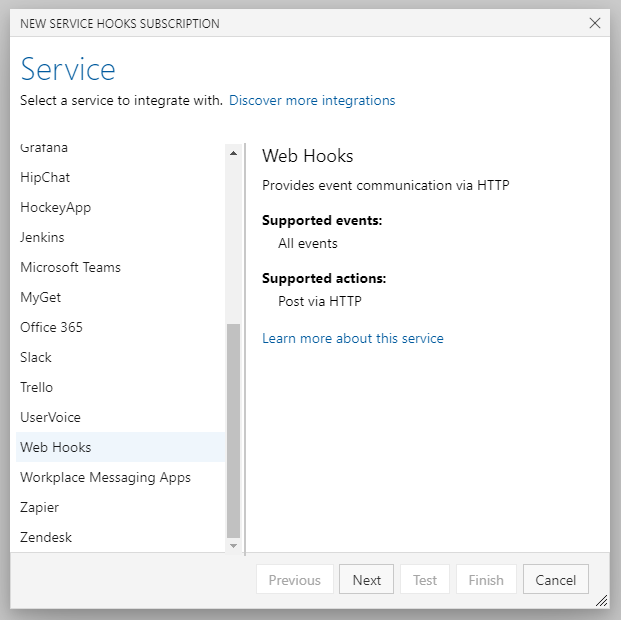
Task: Open the Discover more integrations link
Action: [x=312, y=100]
